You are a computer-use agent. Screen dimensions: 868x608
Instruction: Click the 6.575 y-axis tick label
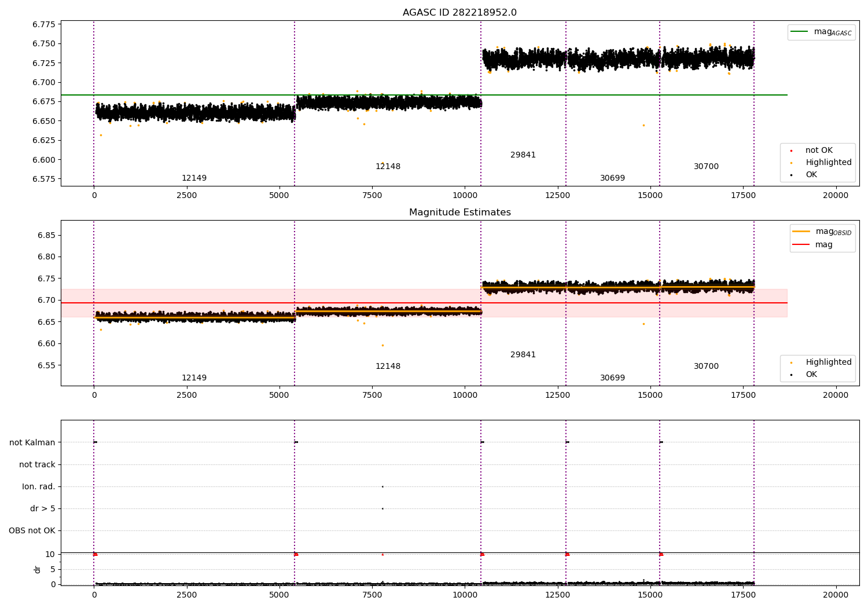(x=43, y=179)
